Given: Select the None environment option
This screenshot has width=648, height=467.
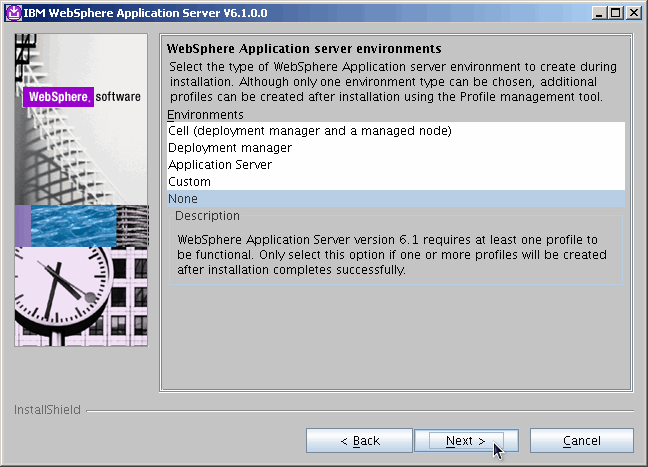Looking at the screenshot, I should click(183, 199).
